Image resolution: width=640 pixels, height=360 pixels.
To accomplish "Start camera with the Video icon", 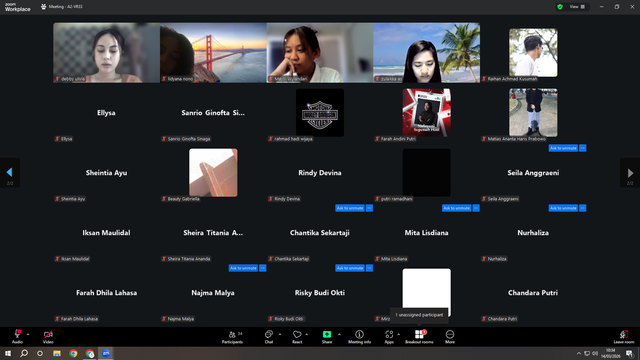I will click(x=48, y=334).
